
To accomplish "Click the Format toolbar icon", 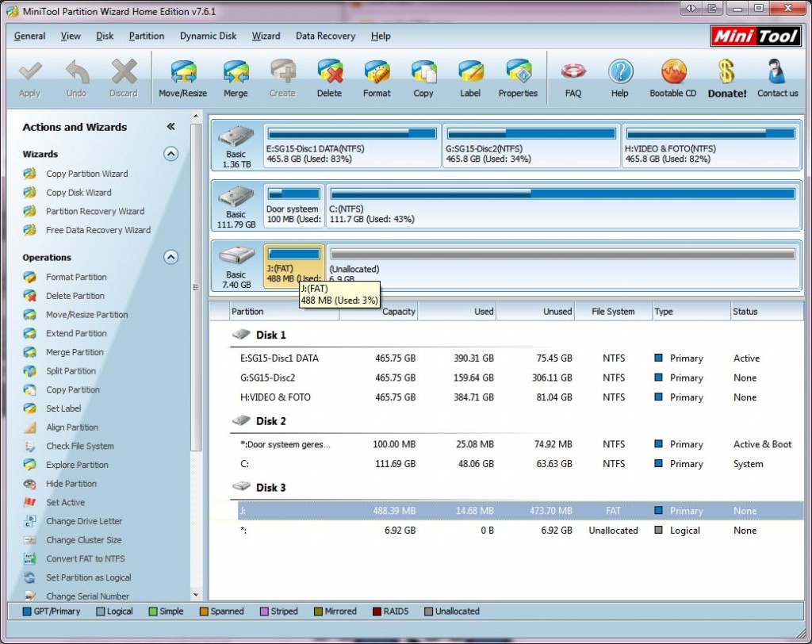I will coord(377,71).
